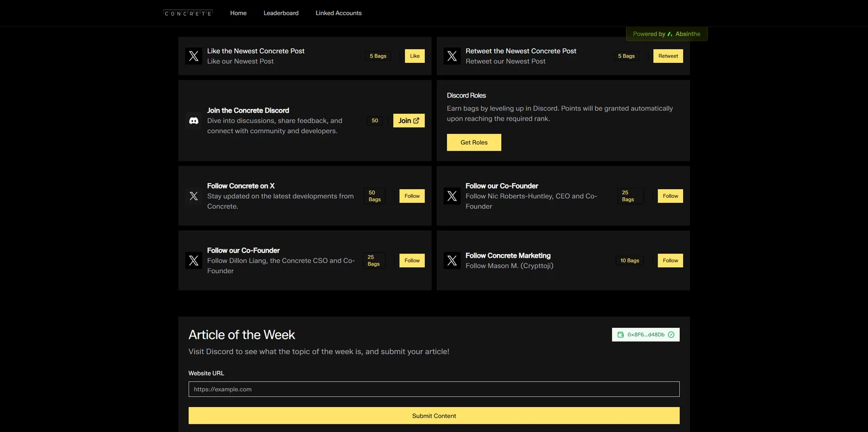Click X icon beside Follow Dillon Liang card
The height and width of the screenshot is (432, 868).
(194, 261)
